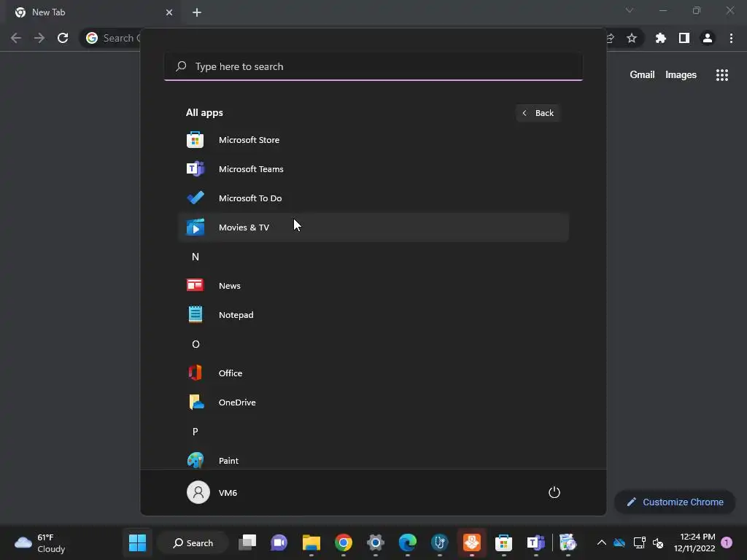Screen dimensions: 747x560
Task: Open Task View on the taskbar
Action: click(247, 542)
